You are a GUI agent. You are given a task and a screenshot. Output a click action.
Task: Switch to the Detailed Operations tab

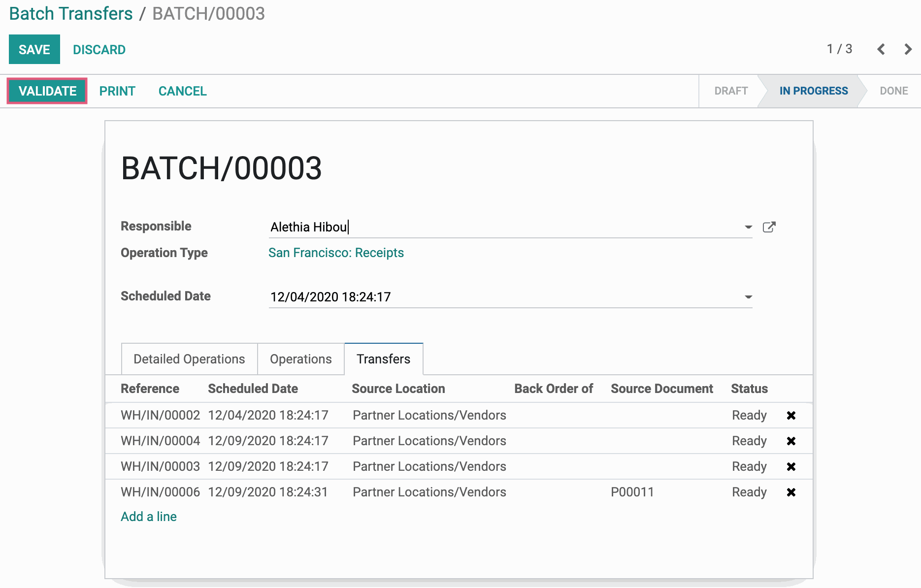click(189, 359)
